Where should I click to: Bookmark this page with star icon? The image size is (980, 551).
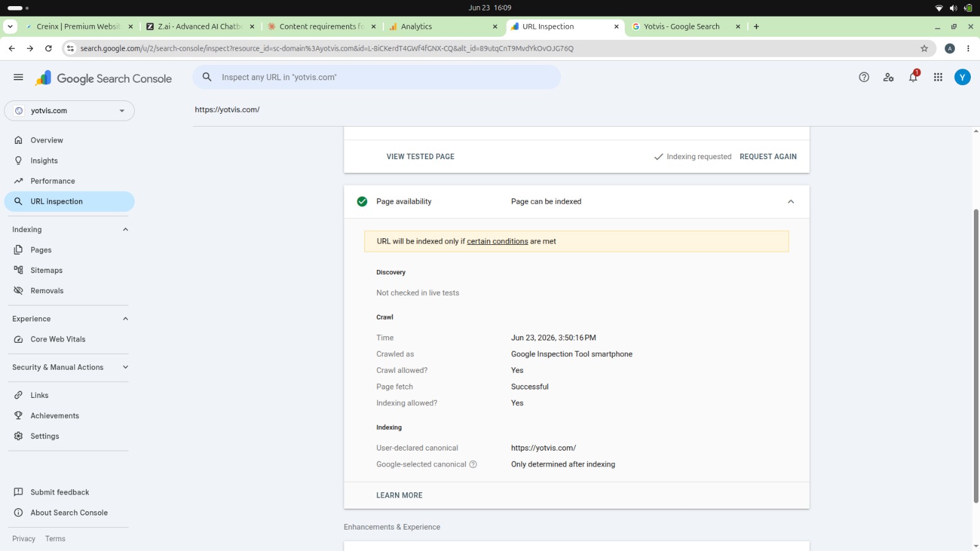pos(924,48)
